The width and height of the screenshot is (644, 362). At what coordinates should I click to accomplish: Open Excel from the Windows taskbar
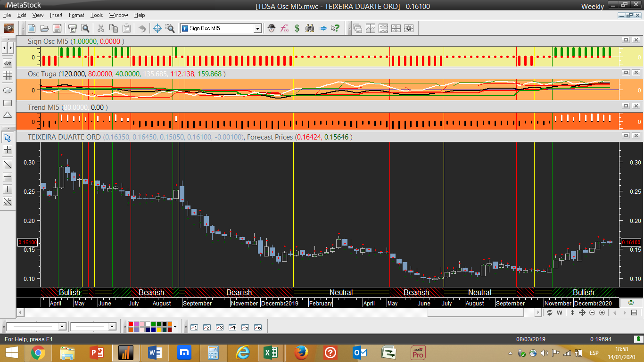(x=271, y=352)
